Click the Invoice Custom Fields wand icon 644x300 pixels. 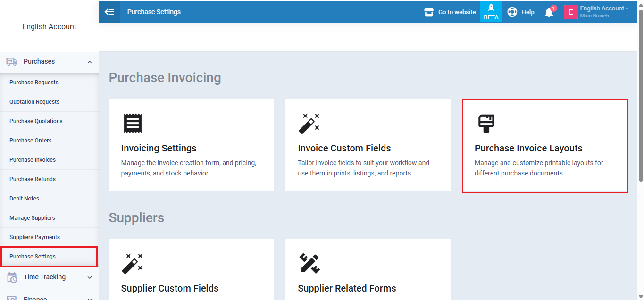click(309, 123)
